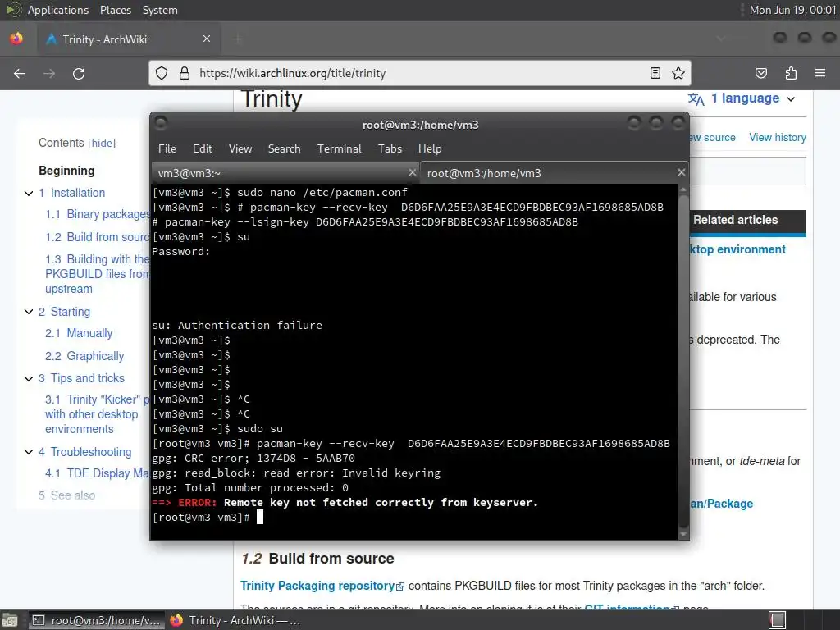Click the show desktop icon in bottom panel

coord(10,620)
